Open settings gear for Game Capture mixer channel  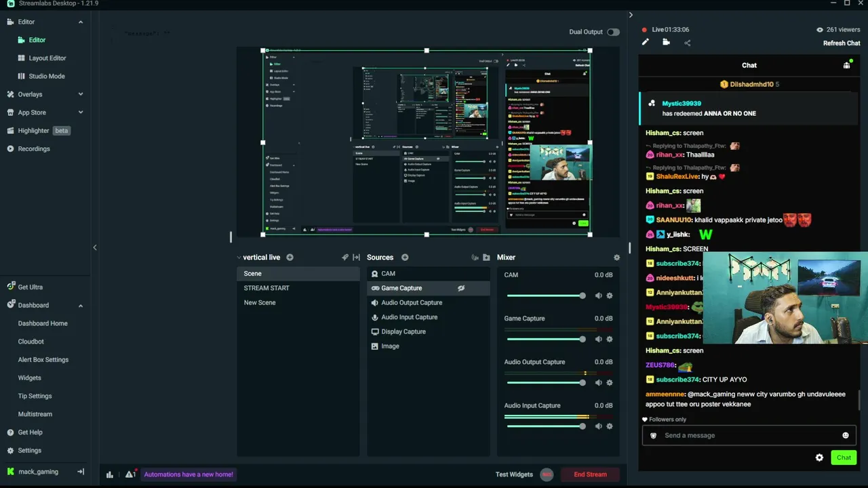610,339
